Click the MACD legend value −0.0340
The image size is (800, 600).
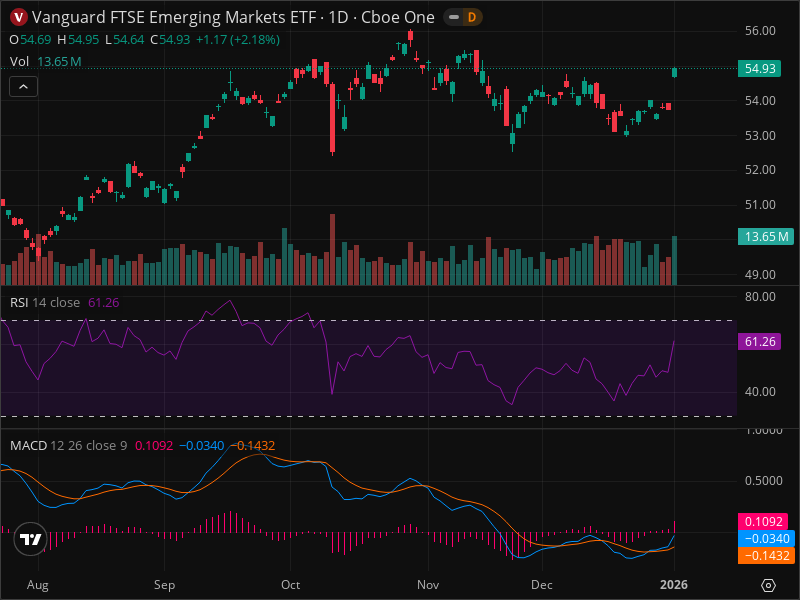tap(202, 445)
